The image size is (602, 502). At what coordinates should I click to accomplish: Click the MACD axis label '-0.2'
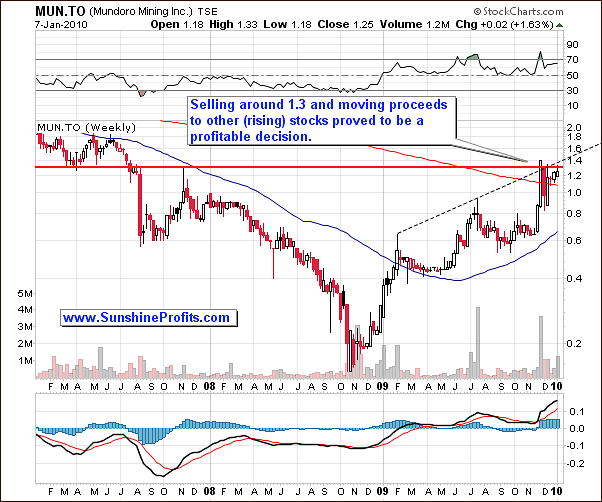575,464
